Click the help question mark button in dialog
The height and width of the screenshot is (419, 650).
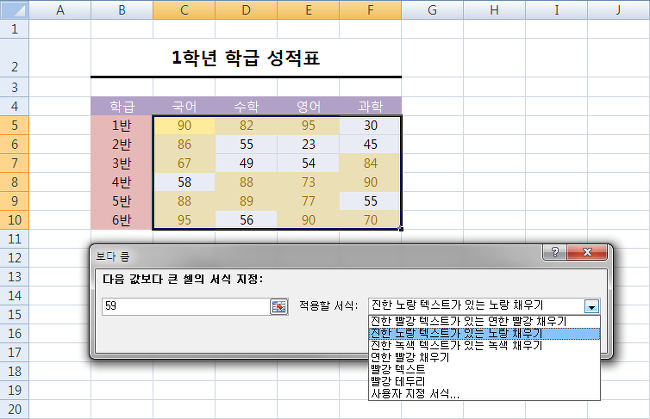(555, 252)
